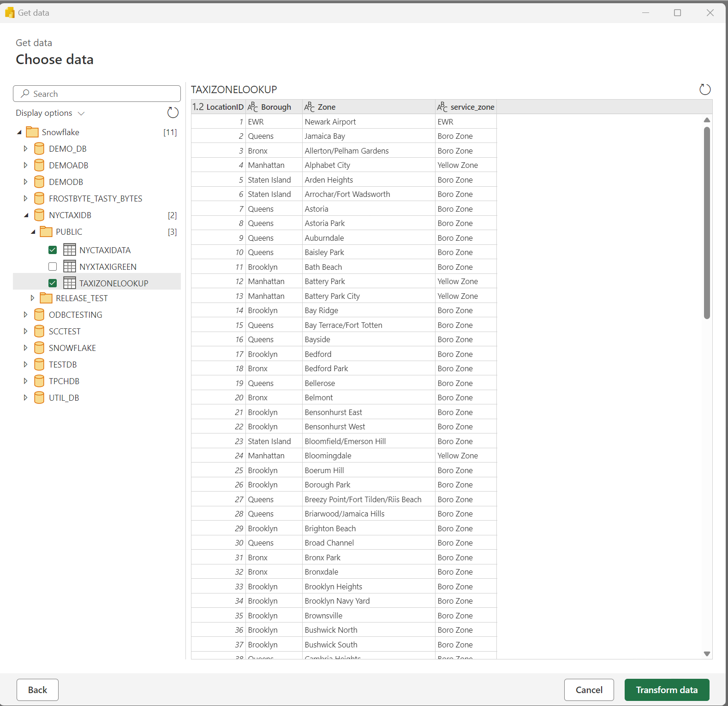Click the Snowflake root folder icon
Image resolution: width=728 pixels, height=706 pixels.
coord(32,132)
